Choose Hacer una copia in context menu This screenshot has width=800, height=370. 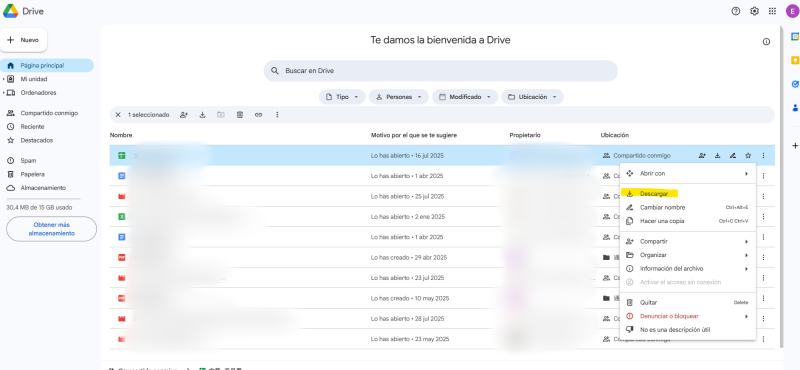688,221
